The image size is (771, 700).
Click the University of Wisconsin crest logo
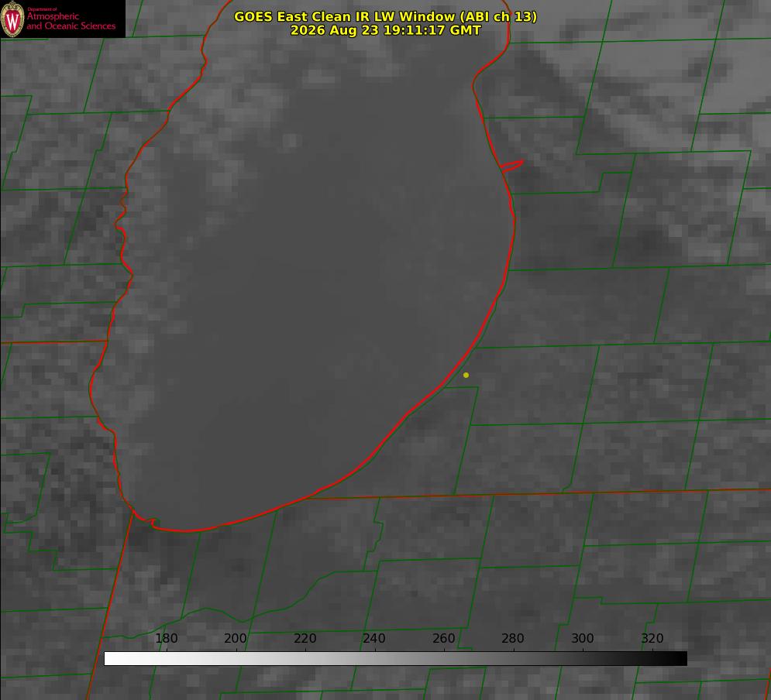tap(12, 19)
